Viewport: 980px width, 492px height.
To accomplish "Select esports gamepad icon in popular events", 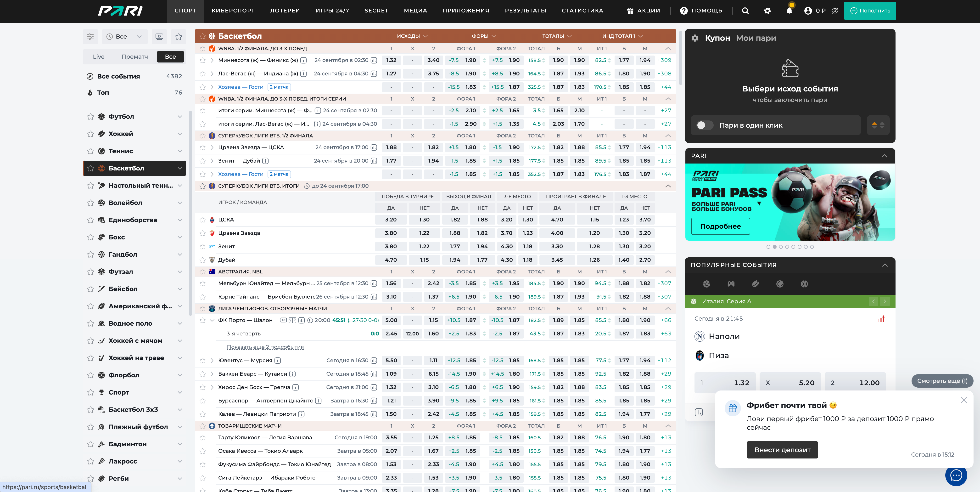I will click(731, 284).
